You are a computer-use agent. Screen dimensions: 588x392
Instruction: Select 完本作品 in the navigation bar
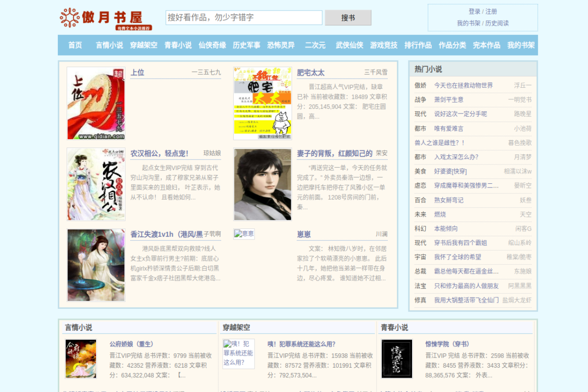coord(486,45)
